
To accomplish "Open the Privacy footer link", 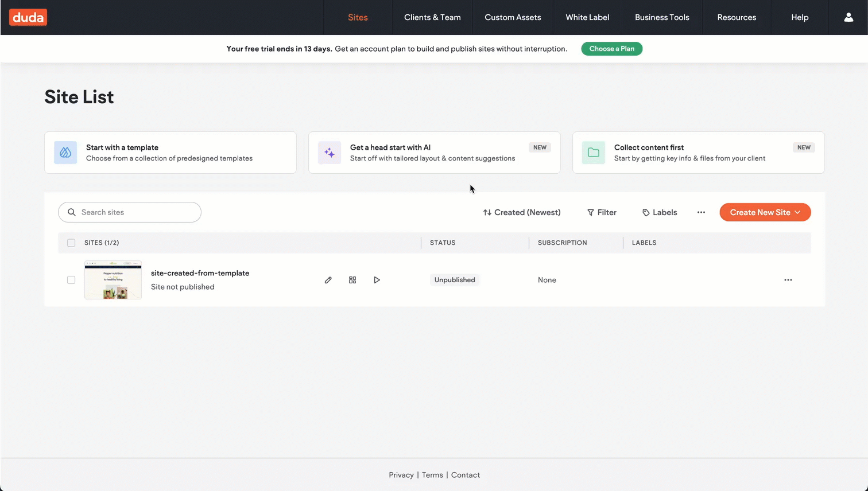I will 401,475.
